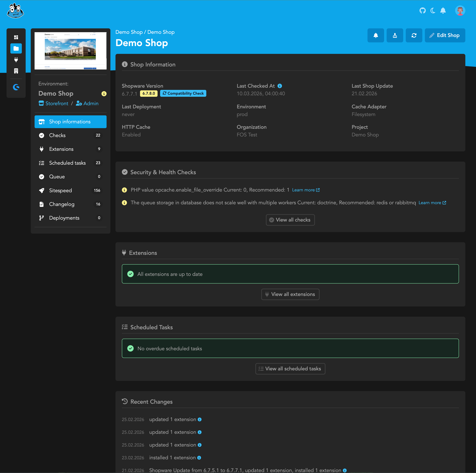
Task: Click info icon beside Last Checked At
Action: 280,86
